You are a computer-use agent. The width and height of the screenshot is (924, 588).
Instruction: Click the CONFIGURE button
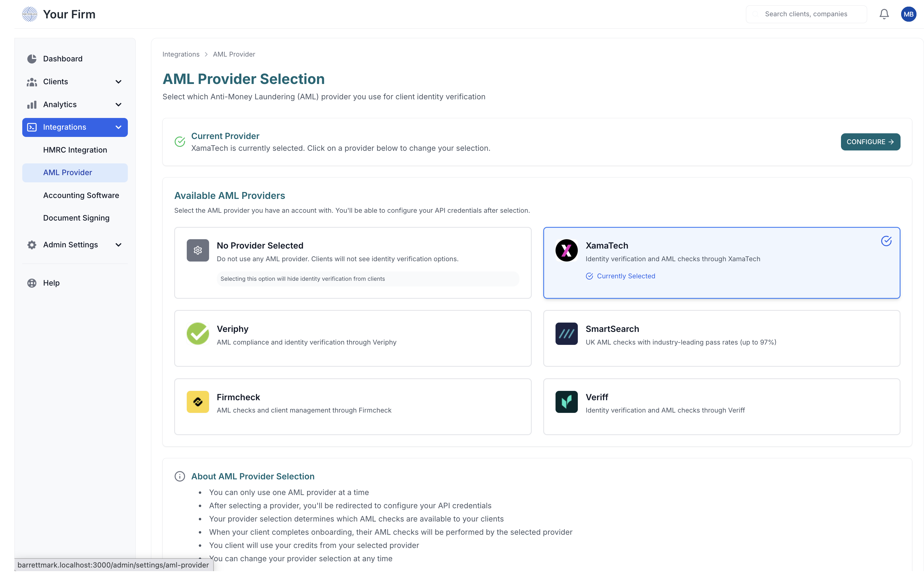(x=870, y=142)
